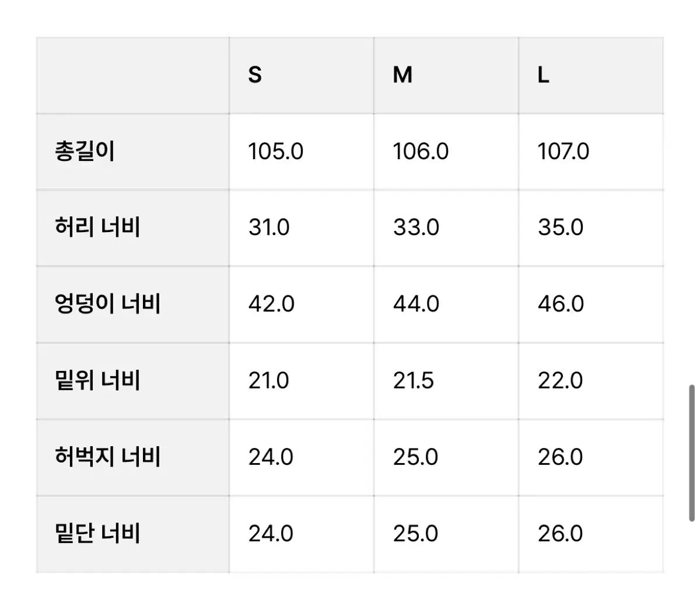Select the L size column header

(543, 75)
